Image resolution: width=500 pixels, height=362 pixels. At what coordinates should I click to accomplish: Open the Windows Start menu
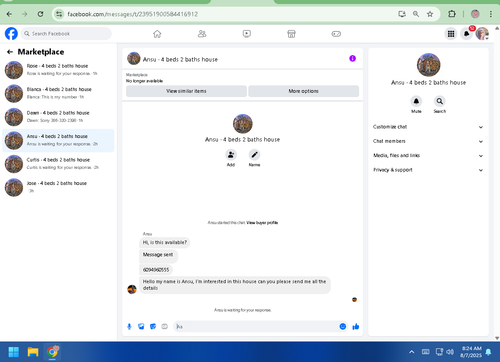14,352
